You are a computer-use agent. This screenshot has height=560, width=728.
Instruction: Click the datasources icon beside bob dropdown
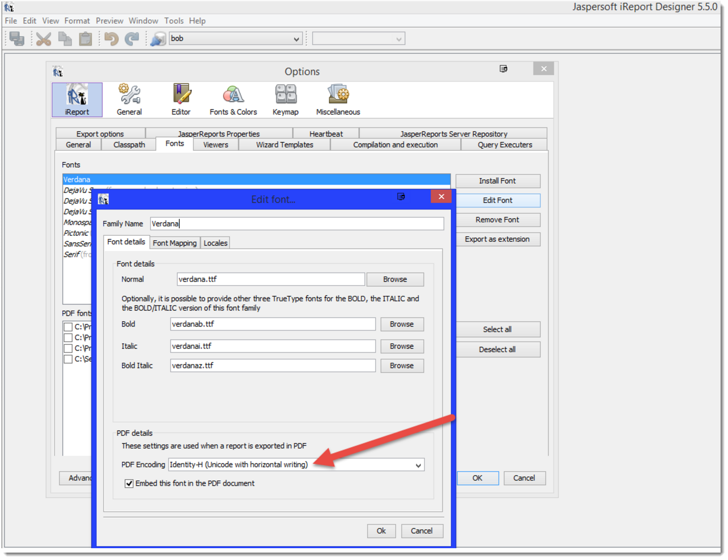click(158, 38)
